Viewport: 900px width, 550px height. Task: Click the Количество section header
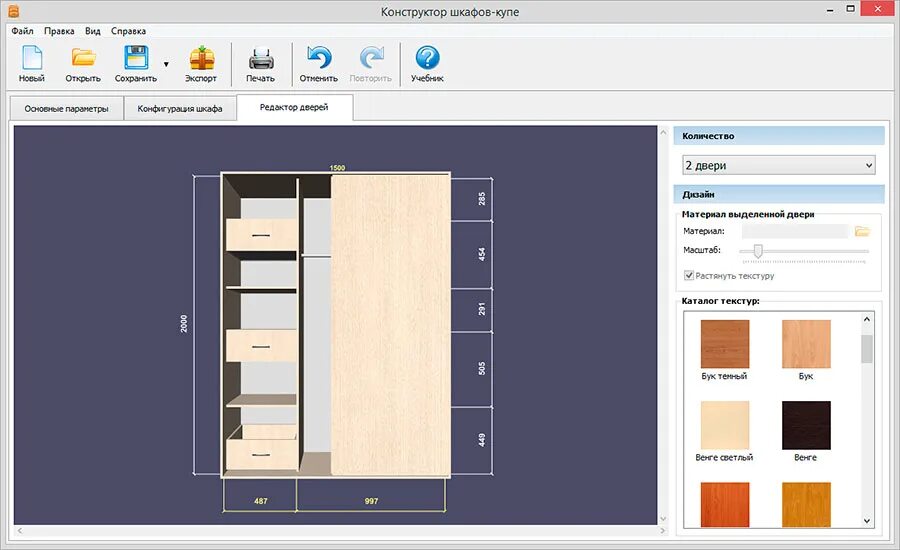(x=779, y=136)
